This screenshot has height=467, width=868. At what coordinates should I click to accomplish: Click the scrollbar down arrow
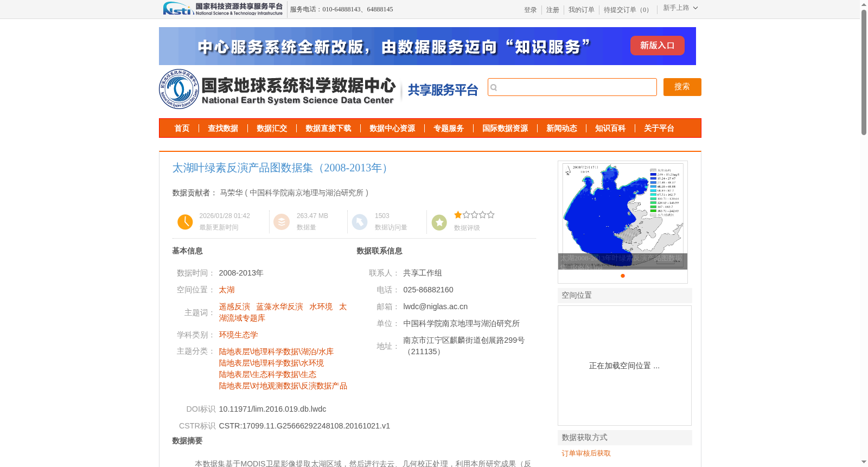pyautogui.click(x=864, y=462)
